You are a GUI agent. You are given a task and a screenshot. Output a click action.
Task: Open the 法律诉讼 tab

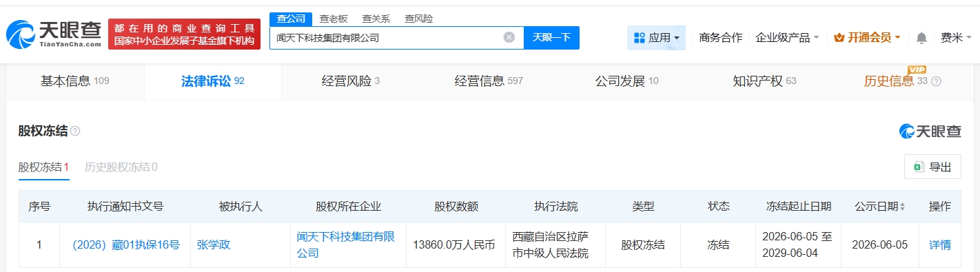[213, 81]
